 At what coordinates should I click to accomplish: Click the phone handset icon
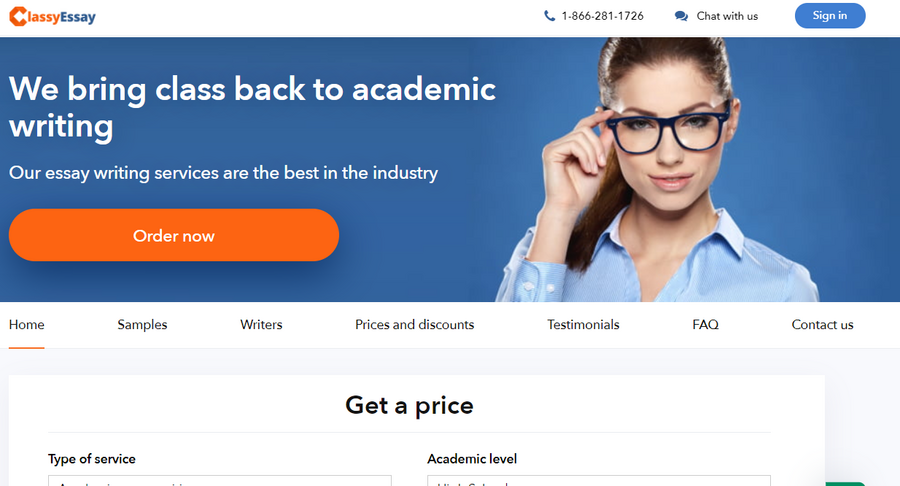tap(549, 16)
